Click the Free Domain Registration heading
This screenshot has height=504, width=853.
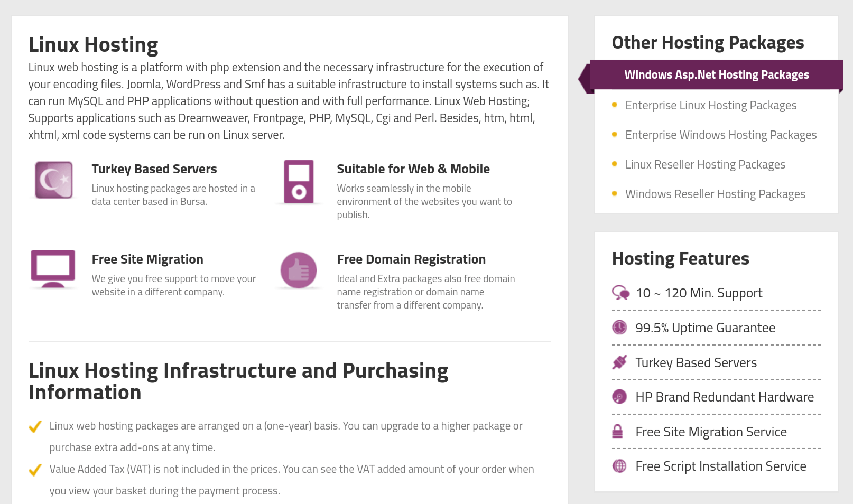pos(411,259)
